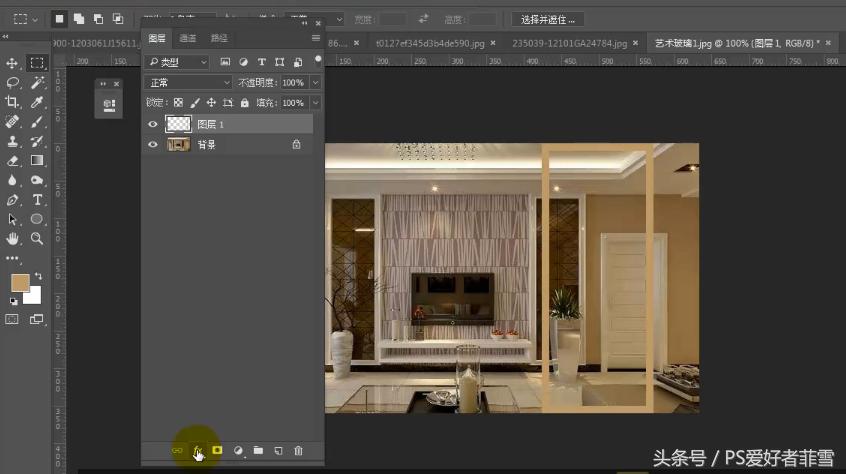Select the Eyedropper tool

[37, 102]
